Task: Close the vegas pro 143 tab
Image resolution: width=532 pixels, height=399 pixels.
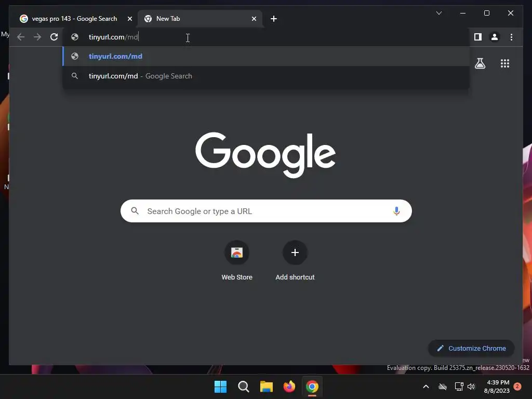Action: pyautogui.click(x=129, y=19)
